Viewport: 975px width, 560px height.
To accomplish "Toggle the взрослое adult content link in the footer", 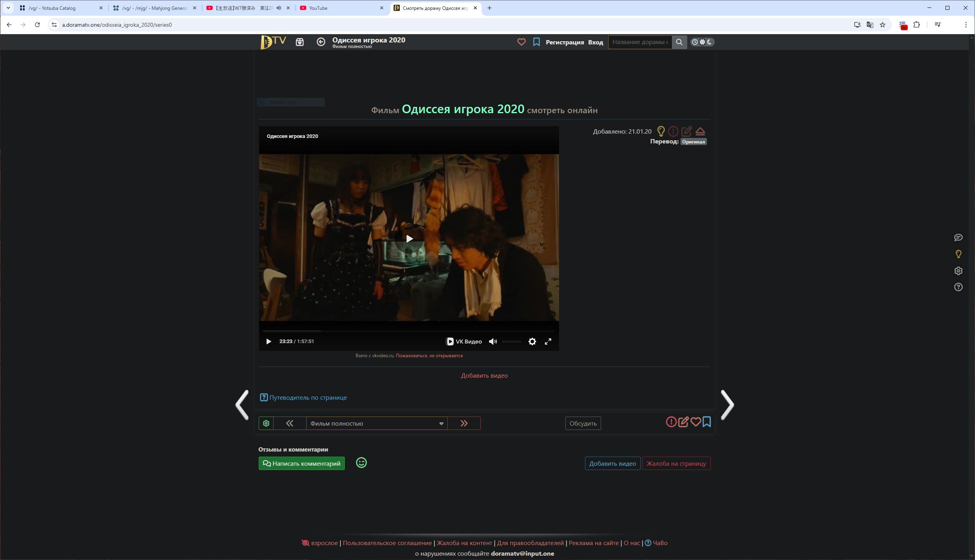I will tap(320, 543).
